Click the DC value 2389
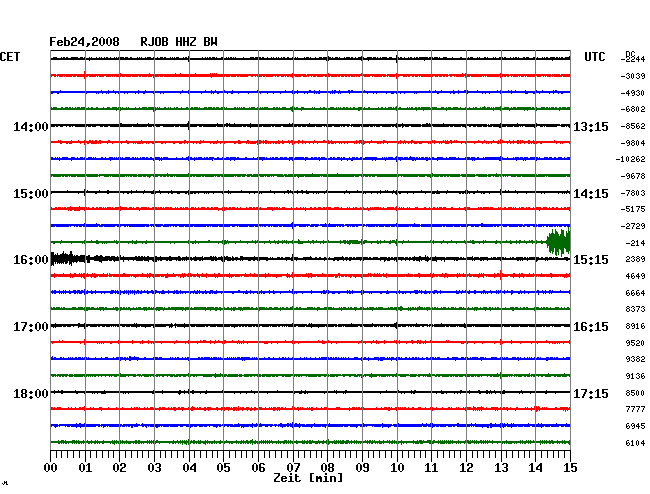The image size is (650, 494). coord(635,259)
